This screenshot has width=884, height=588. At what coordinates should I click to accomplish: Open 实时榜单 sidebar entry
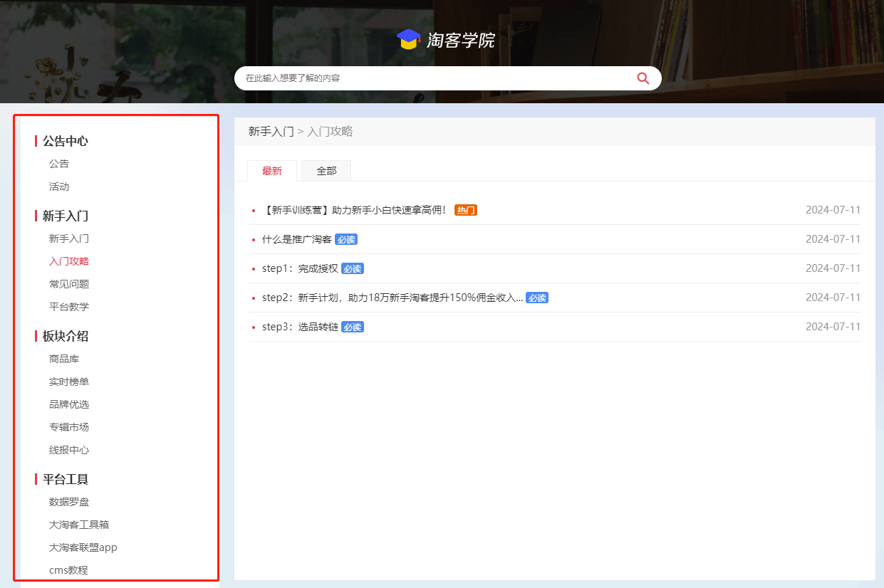coord(69,382)
